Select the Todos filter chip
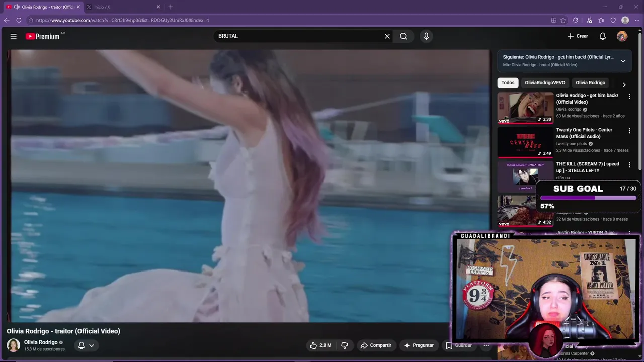Viewport: 644px width, 362px height. 508,83
